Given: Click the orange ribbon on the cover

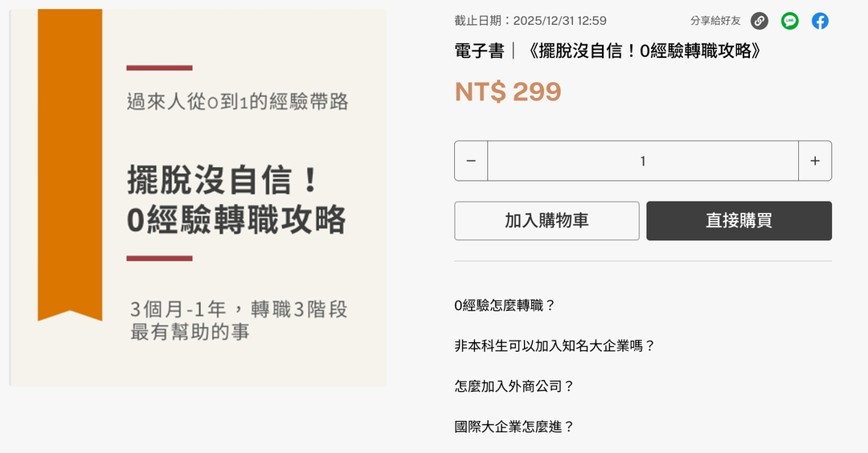Looking at the screenshot, I should 70,161.
